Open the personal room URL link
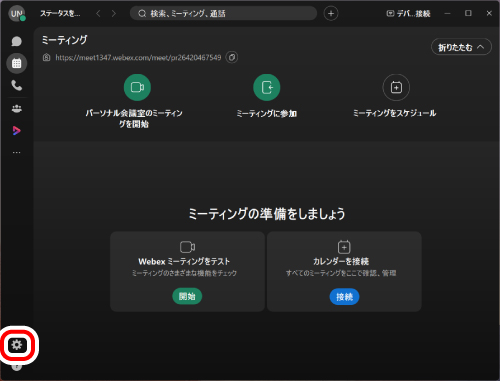 tap(138, 58)
